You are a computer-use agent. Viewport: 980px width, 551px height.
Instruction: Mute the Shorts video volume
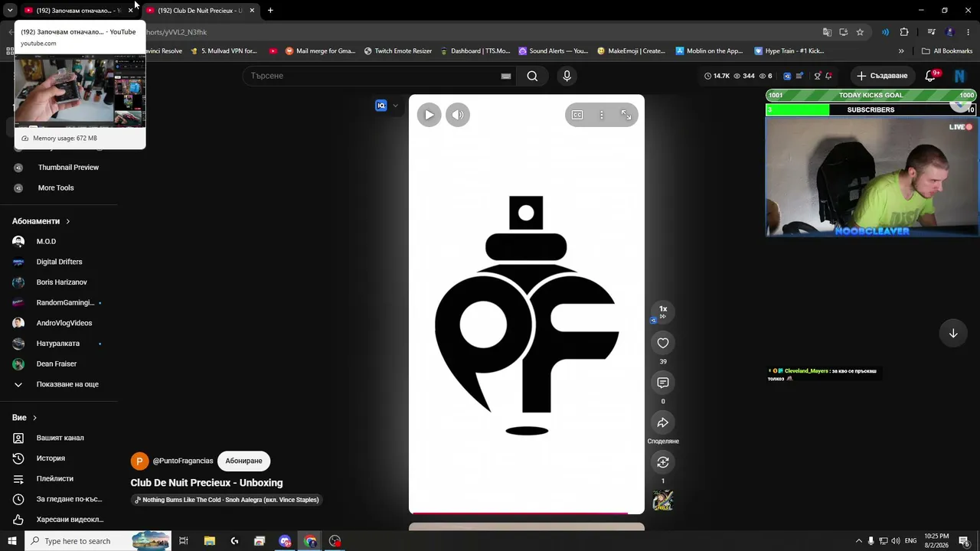coord(458,115)
